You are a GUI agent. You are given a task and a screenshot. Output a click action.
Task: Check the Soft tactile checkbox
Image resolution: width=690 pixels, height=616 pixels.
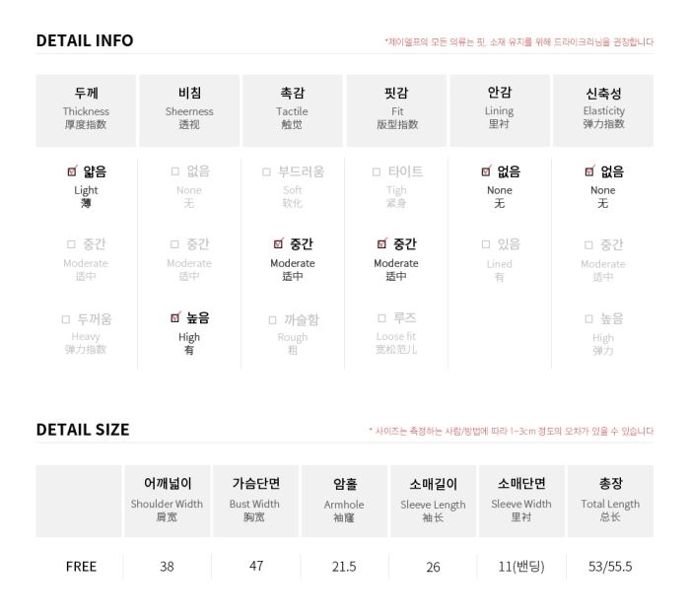tap(266, 171)
